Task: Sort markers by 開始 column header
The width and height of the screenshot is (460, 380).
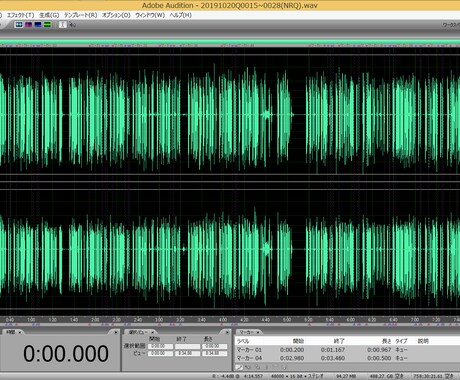Action: point(298,341)
